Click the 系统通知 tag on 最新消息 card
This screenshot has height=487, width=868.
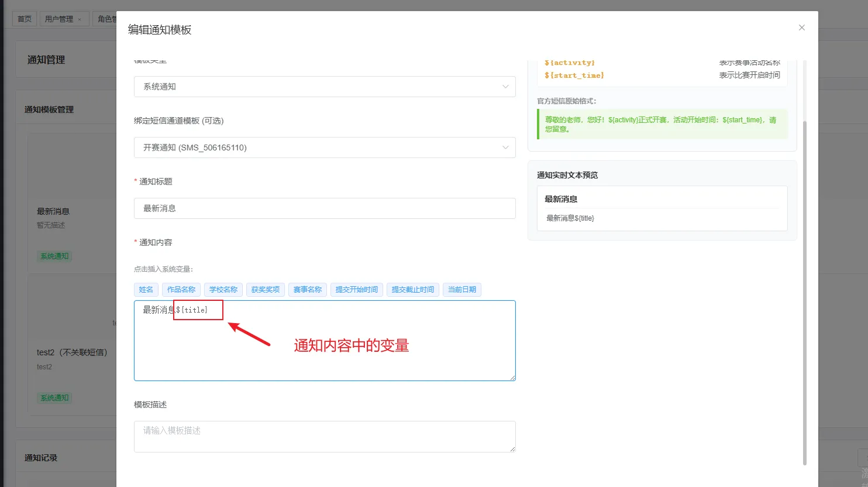coord(54,256)
